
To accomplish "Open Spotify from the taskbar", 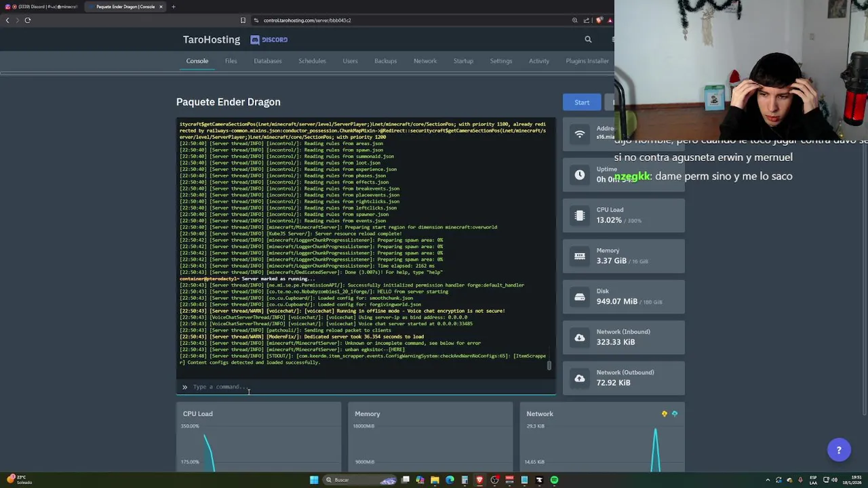I will coord(554,480).
